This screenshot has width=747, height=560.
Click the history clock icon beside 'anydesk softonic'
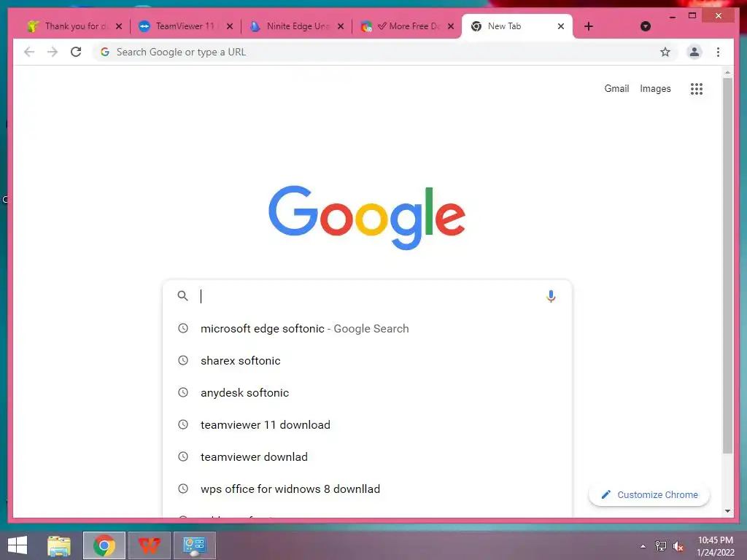tap(183, 392)
